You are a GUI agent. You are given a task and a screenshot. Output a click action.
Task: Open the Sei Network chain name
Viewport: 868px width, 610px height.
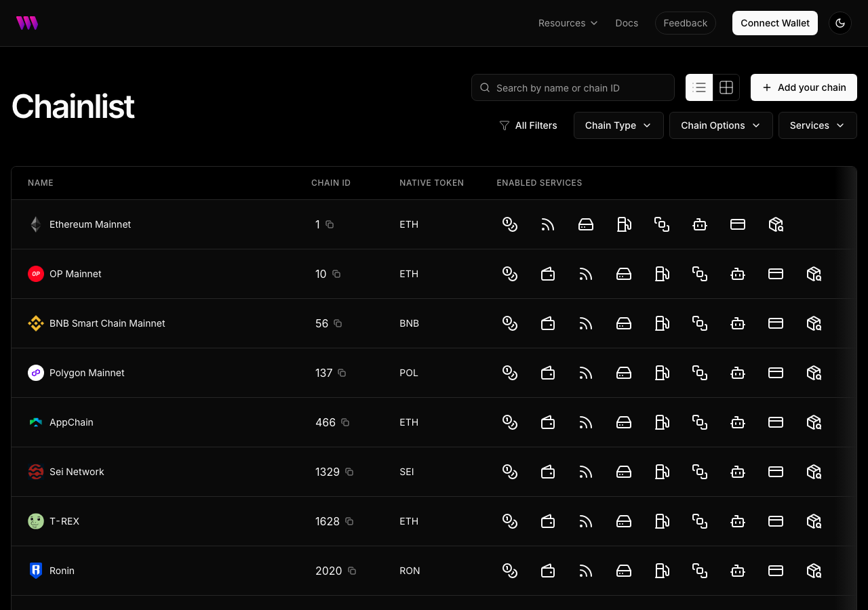[x=77, y=472]
